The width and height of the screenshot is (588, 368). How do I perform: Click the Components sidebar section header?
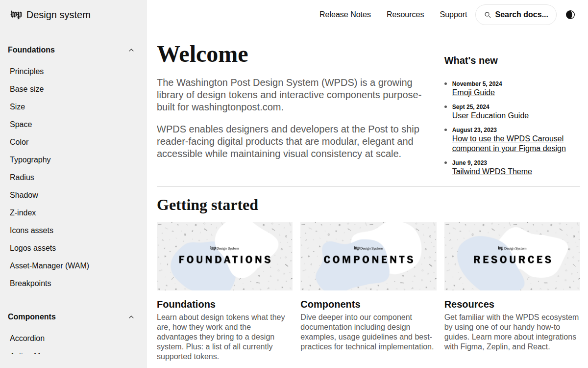click(x=32, y=317)
